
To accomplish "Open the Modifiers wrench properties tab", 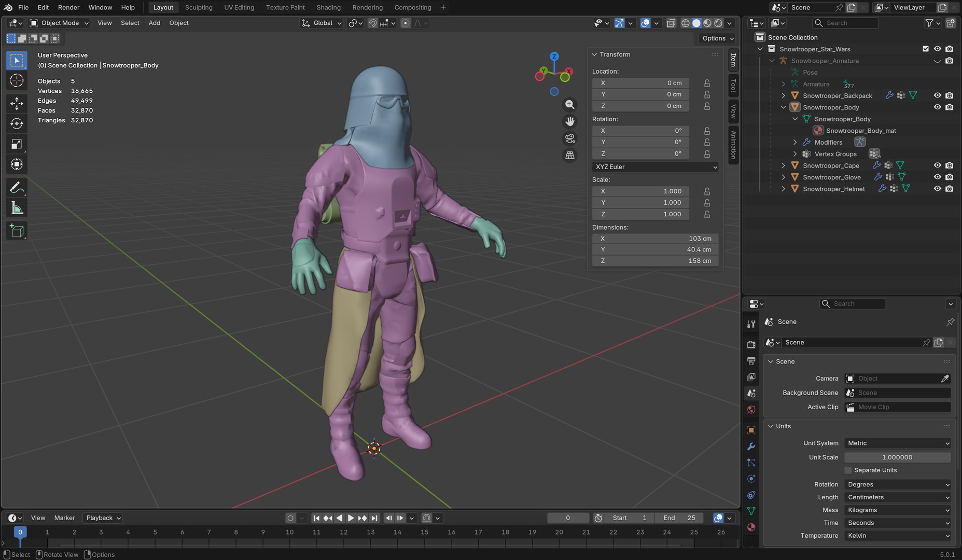I will (x=751, y=446).
